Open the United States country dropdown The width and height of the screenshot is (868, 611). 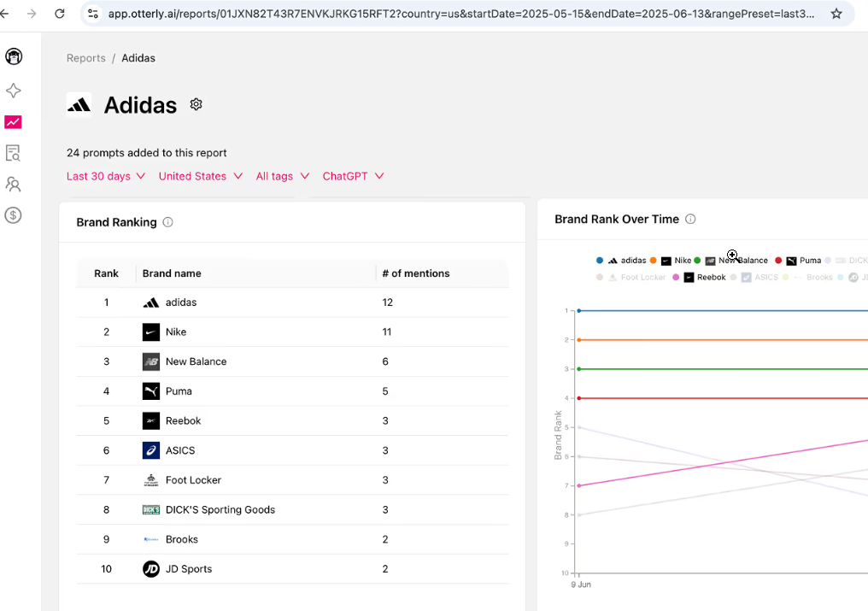[200, 176]
